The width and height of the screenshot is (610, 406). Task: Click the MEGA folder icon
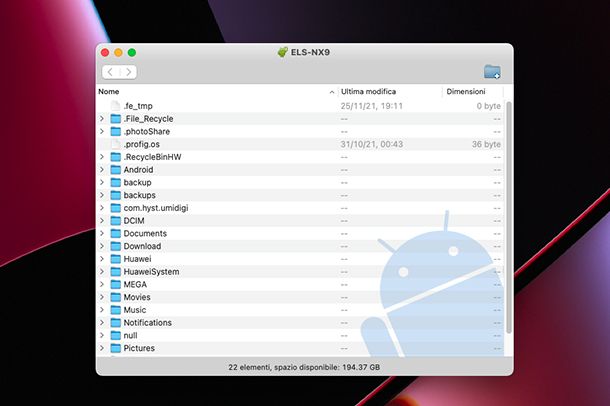point(116,284)
